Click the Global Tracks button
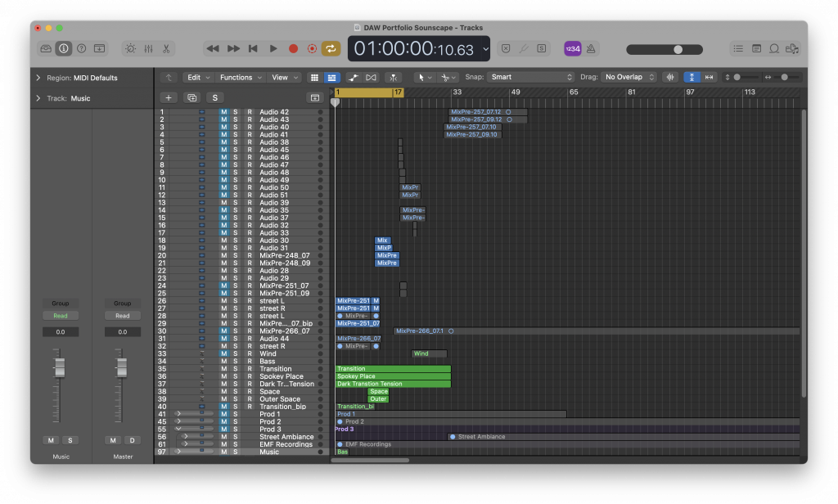The width and height of the screenshot is (838, 504). tap(315, 98)
